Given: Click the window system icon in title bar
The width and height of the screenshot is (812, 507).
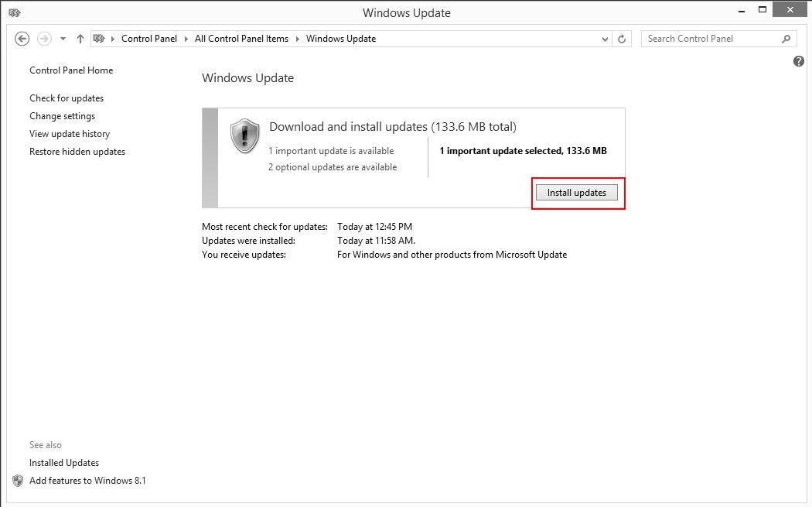Looking at the screenshot, I should 15,12.
